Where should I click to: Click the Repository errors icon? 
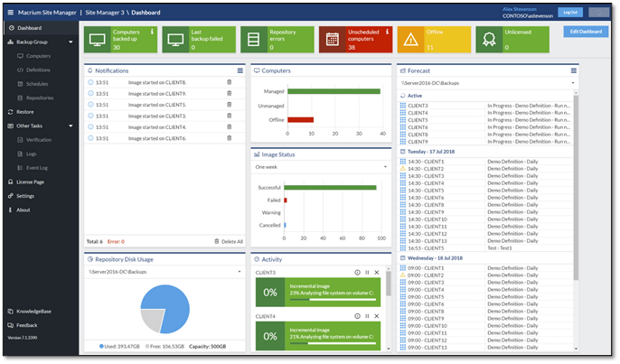[x=253, y=40]
